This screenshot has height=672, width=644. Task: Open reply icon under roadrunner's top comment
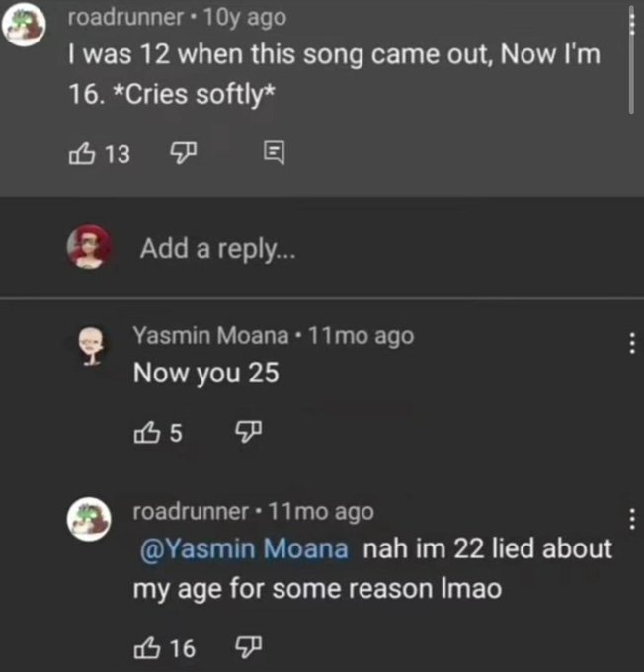(274, 152)
